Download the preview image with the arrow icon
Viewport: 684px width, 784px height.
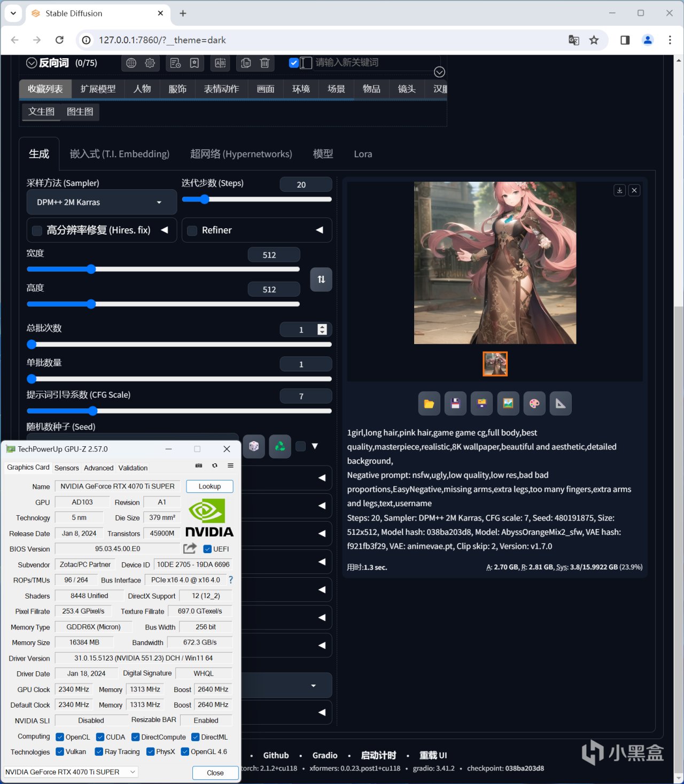[620, 190]
